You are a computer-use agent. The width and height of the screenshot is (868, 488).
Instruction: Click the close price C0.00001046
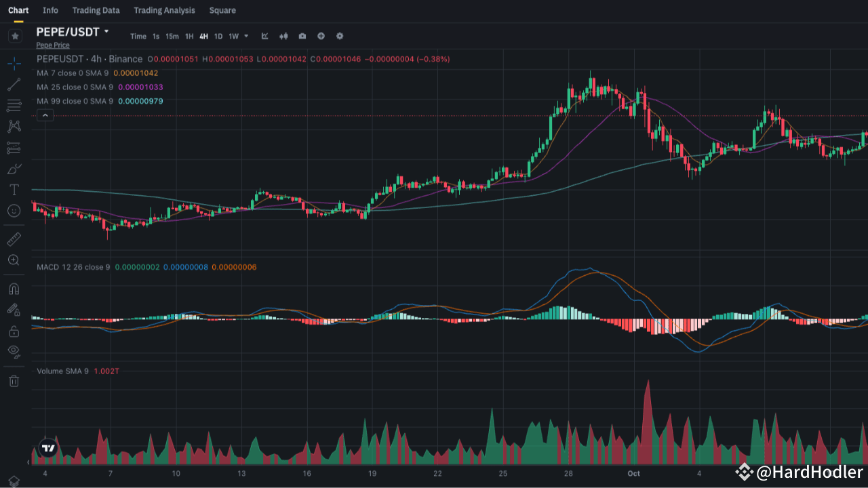coord(336,59)
